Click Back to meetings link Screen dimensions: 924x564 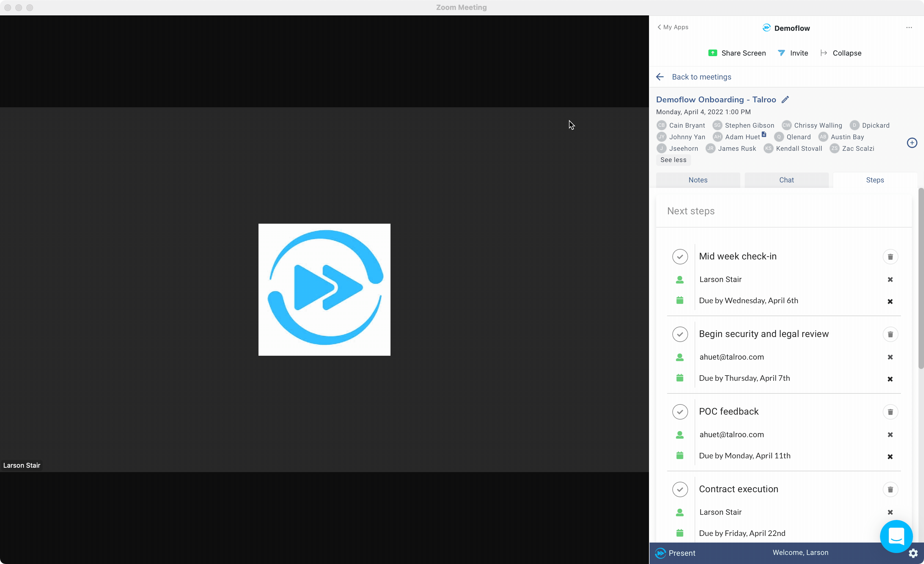[x=694, y=76]
